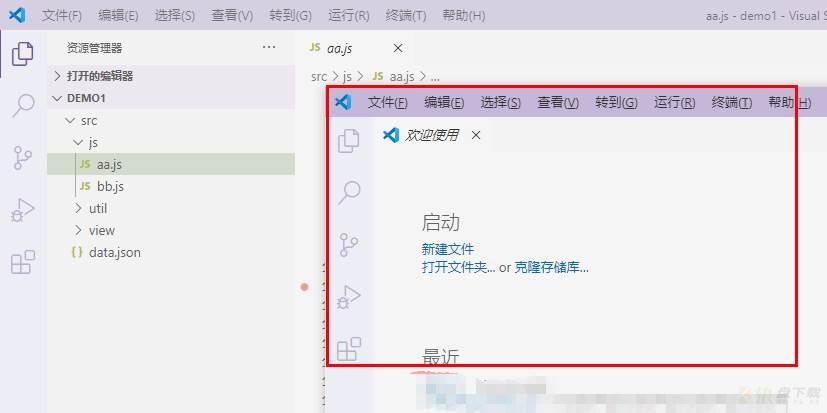Open Source Control in main window activity bar
This screenshot has height=413, width=827.
click(23, 158)
